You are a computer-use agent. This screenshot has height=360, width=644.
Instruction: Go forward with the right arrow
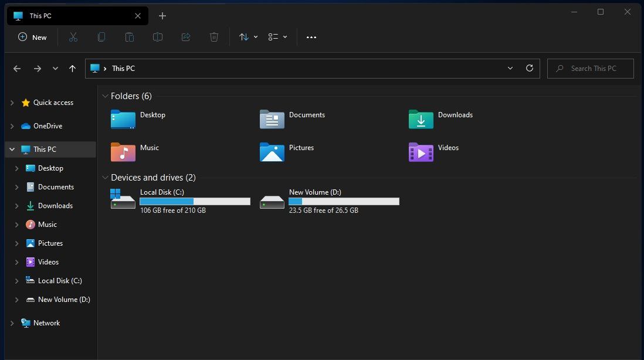(38, 69)
